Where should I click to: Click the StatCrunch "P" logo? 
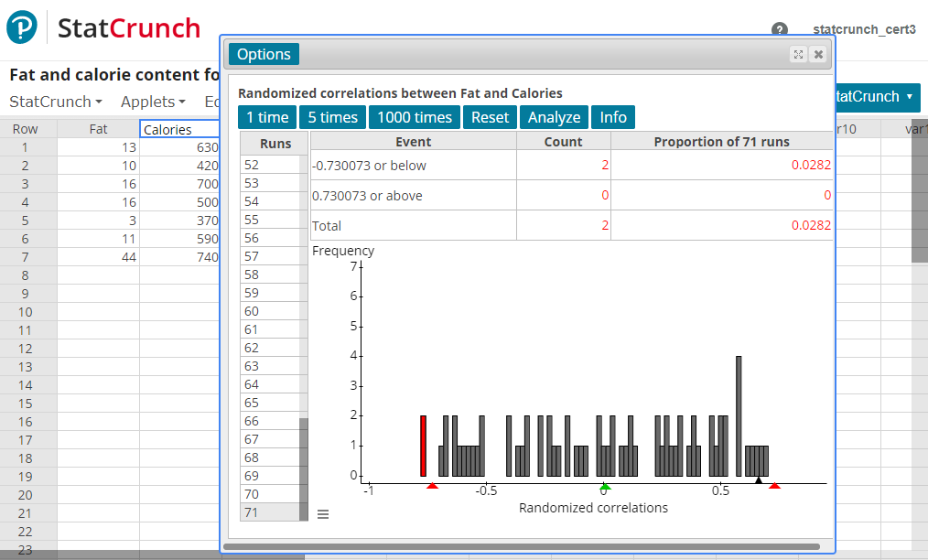point(20,25)
